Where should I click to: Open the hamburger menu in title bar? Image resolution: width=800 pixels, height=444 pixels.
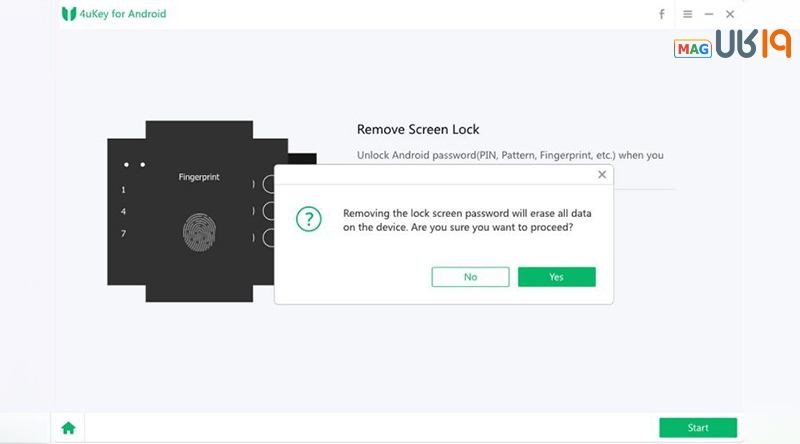[687, 14]
